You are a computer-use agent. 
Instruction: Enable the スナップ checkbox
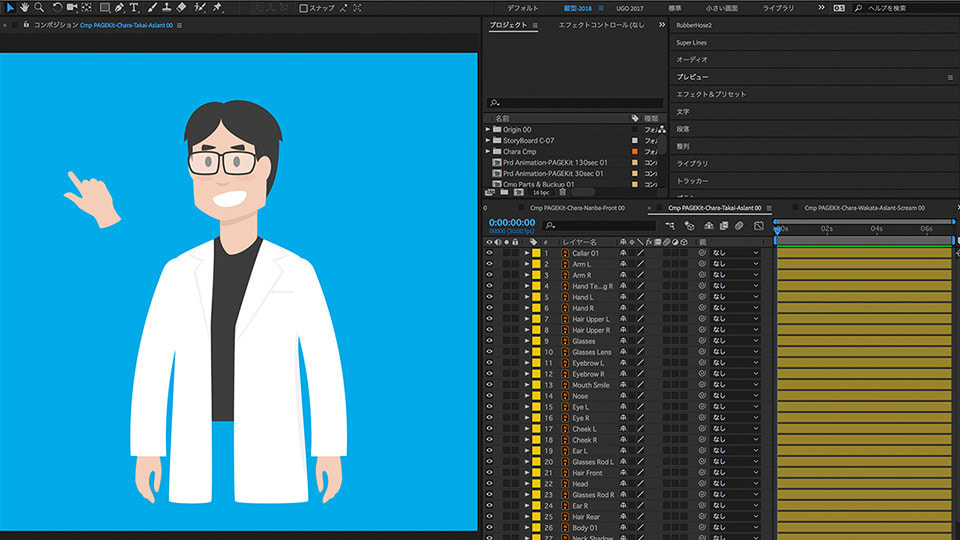(x=304, y=8)
